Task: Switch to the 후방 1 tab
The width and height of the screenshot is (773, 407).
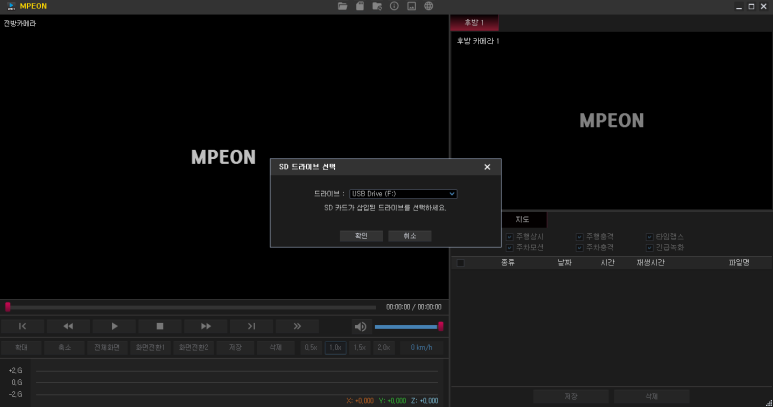Action: click(x=474, y=23)
